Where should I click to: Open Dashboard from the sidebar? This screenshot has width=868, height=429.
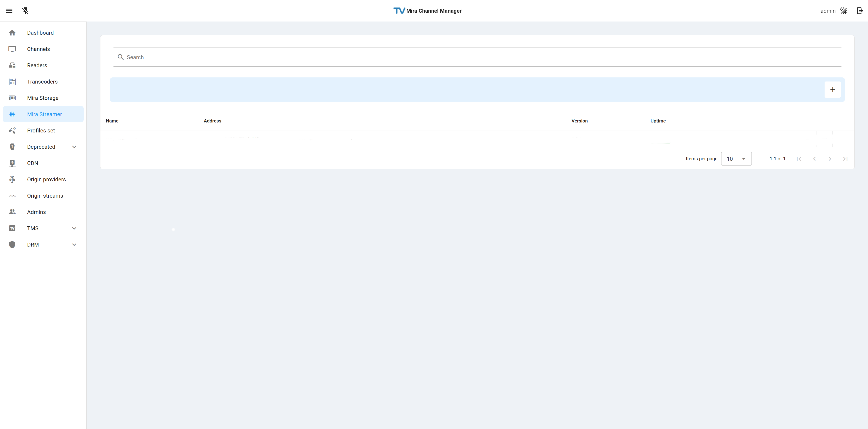[x=40, y=33]
